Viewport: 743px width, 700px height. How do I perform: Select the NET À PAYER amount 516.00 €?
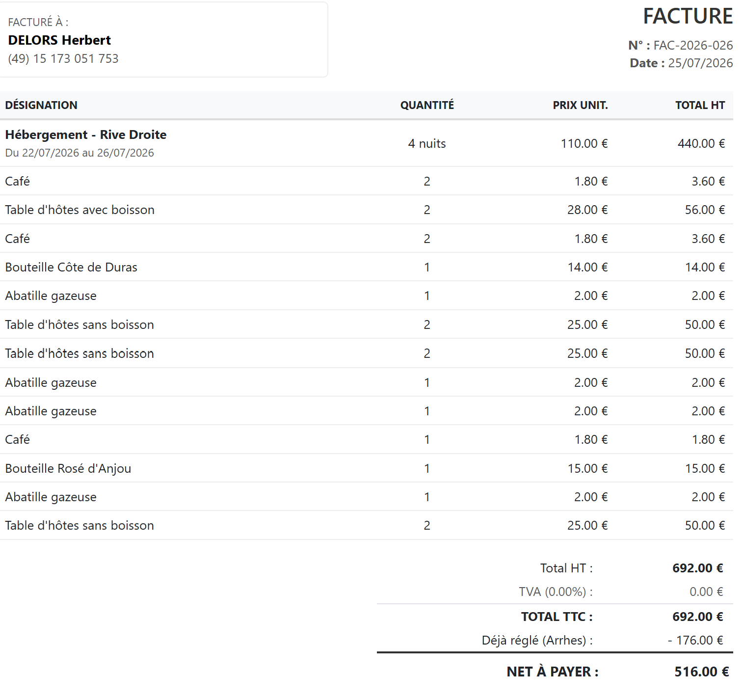[701, 672]
